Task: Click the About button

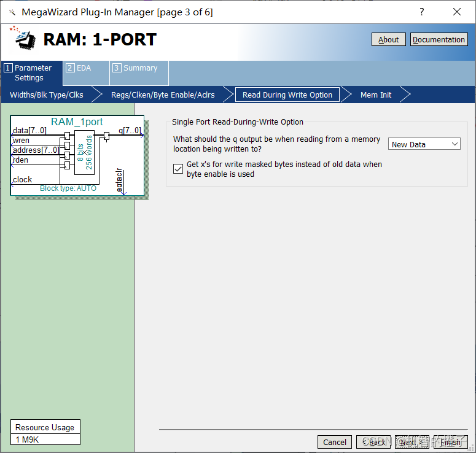Action: 389,39
